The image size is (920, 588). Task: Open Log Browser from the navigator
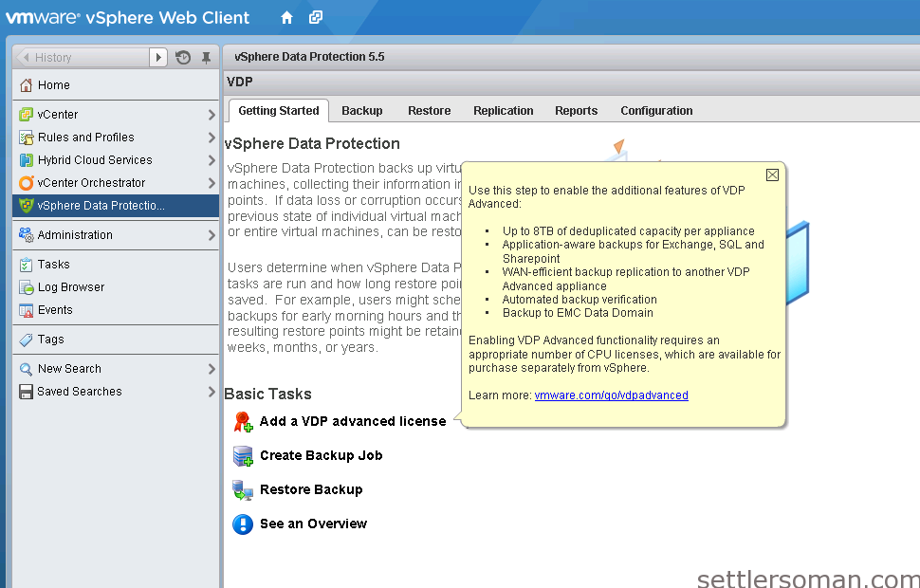click(x=116, y=287)
